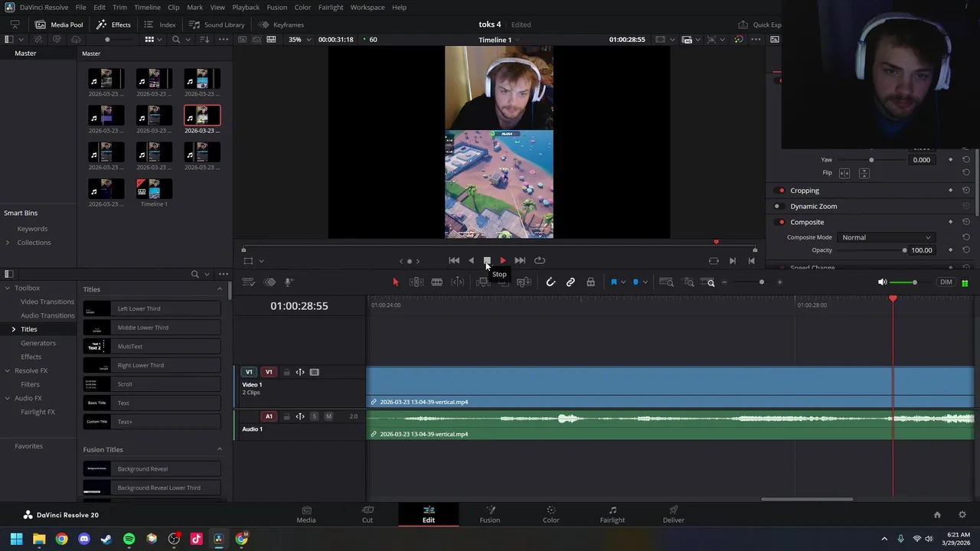Open the Timeline View Options icon
This screenshot has width=980, height=551.
(x=248, y=282)
